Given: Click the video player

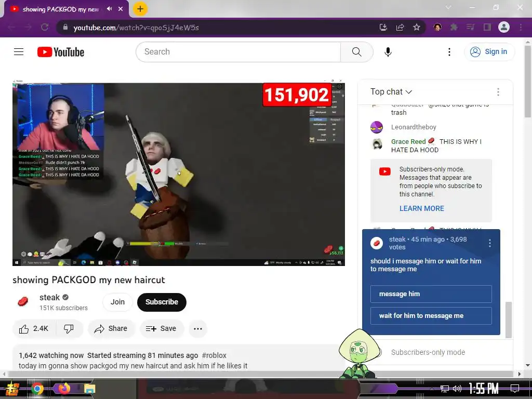Looking at the screenshot, I should (x=179, y=173).
